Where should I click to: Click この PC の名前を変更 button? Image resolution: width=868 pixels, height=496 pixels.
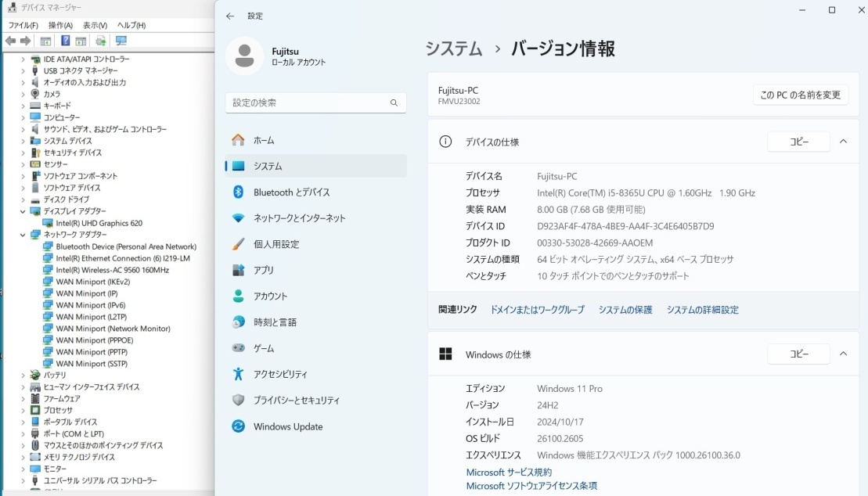(801, 95)
